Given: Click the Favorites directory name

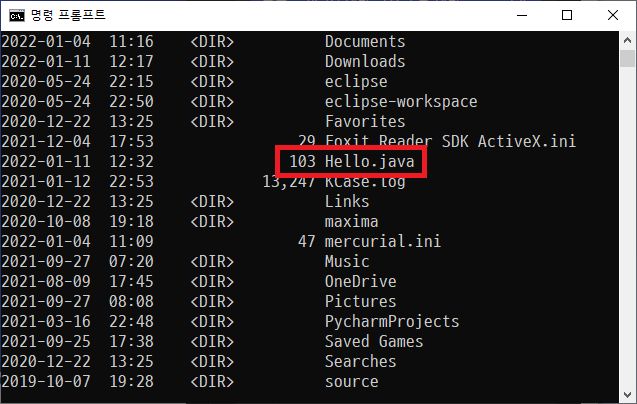Looking at the screenshot, I should click(365, 122).
